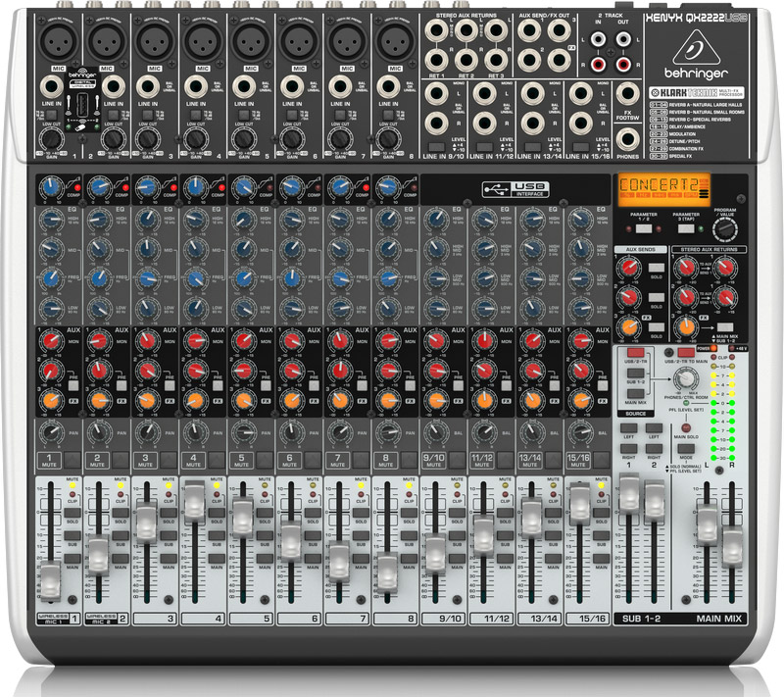Click the SUB 1-2 label

click(x=641, y=619)
